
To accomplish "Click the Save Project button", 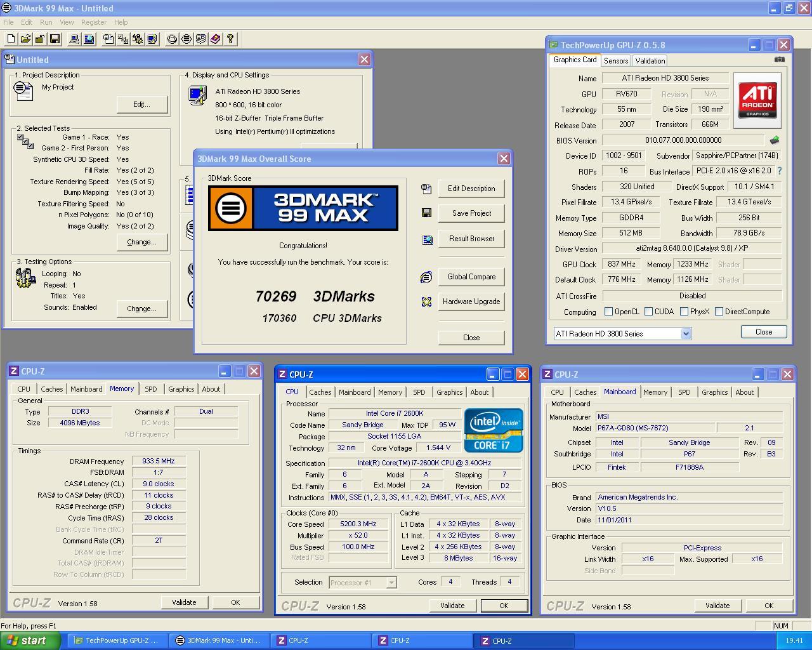I will [x=471, y=213].
